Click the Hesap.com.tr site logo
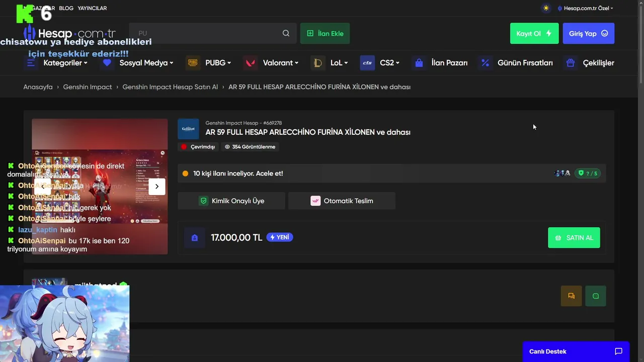The width and height of the screenshot is (644, 362). point(69,34)
